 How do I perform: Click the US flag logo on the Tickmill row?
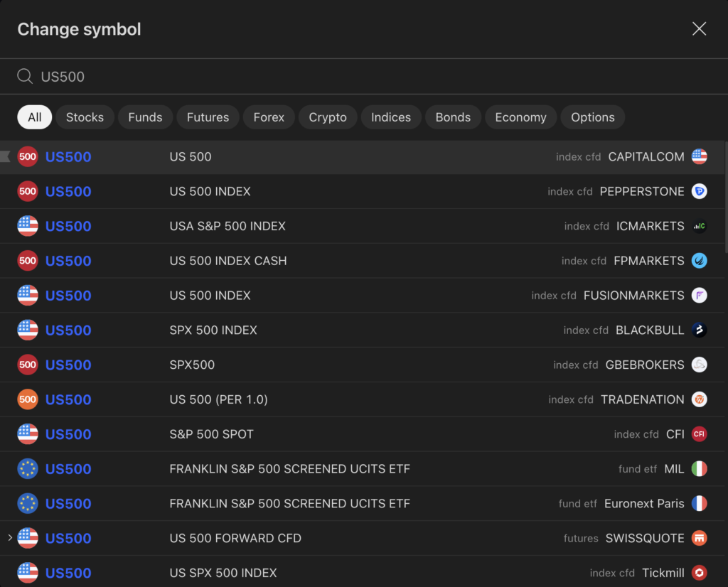pos(28,573)
